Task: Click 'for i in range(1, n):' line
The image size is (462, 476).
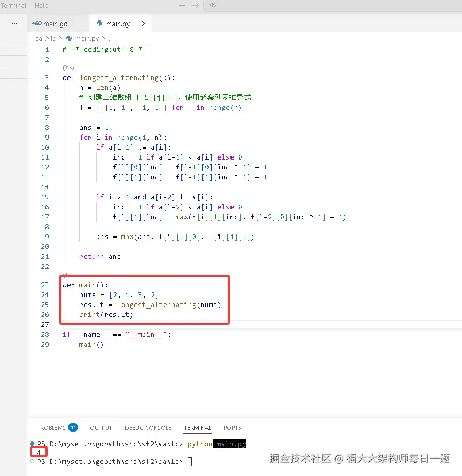Action: click(x=123, y=138)
